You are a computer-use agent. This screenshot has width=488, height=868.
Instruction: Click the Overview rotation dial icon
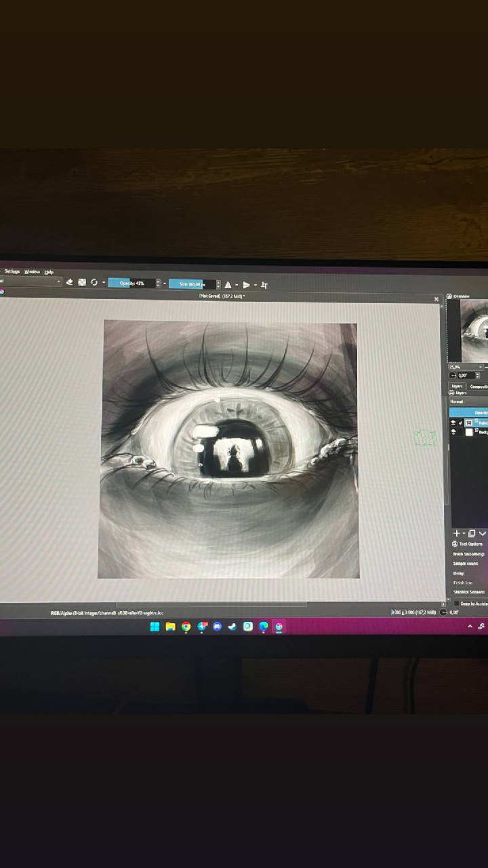click(452, 375)
